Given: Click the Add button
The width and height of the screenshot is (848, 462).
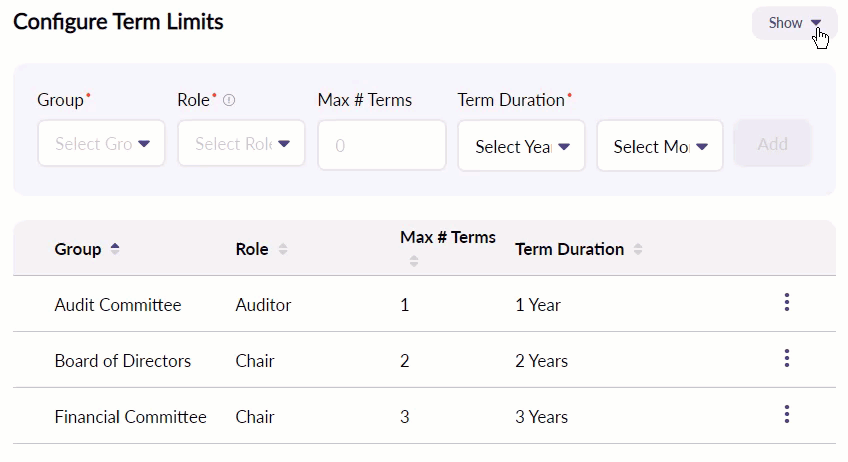Looking at the screenshot, I should pos(772,144).
